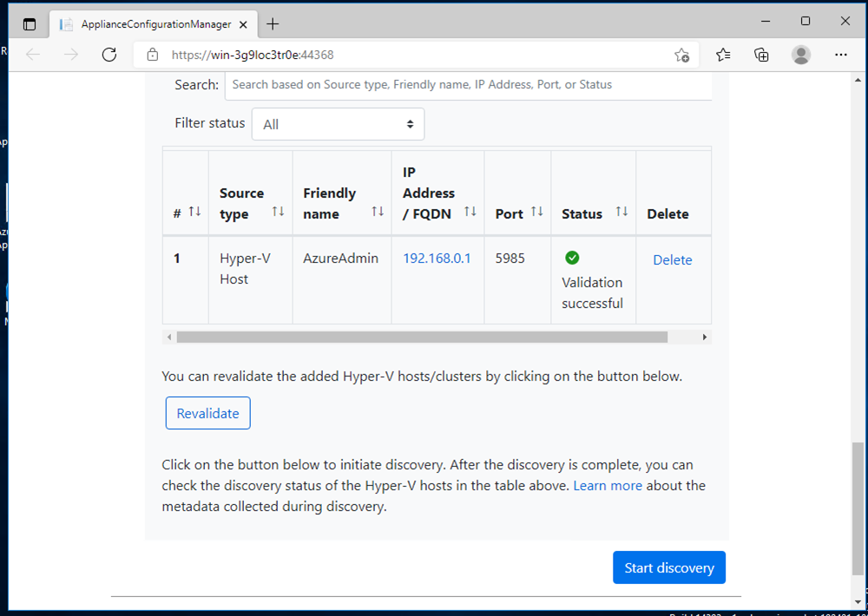
Task: Open the Filter status dropdown
Action: tap(338, 123)
